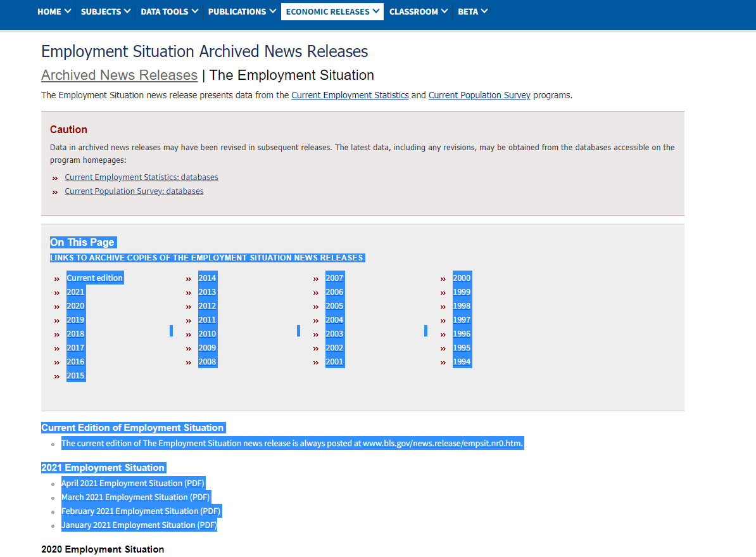This screenshot has width=756, height=557.
Task: Jump to the 2014 archive link
Action: tap(207, 278)
